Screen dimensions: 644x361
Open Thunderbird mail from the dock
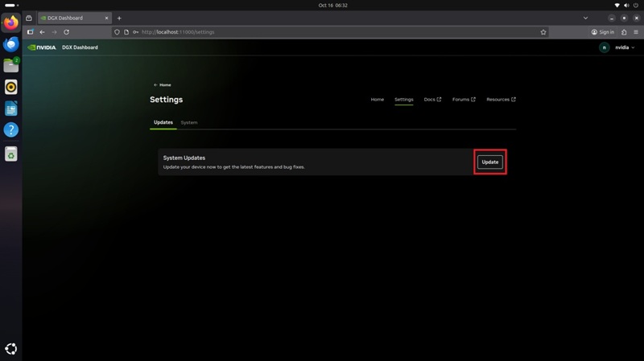point(11,44)
